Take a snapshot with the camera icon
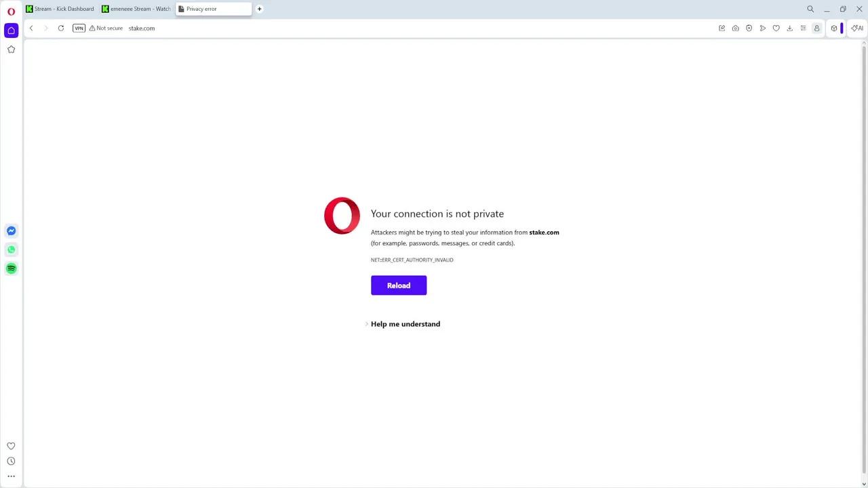 [735, 28]
